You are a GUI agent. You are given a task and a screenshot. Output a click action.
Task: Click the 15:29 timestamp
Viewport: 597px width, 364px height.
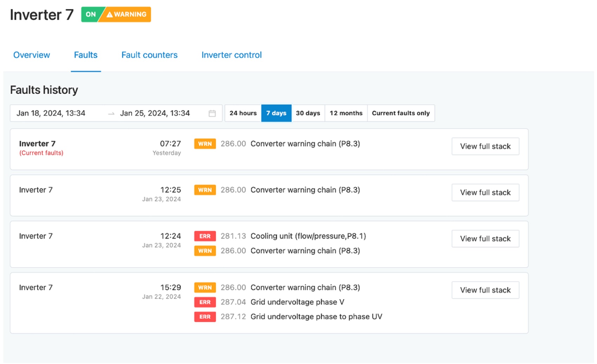coord(171,287)
